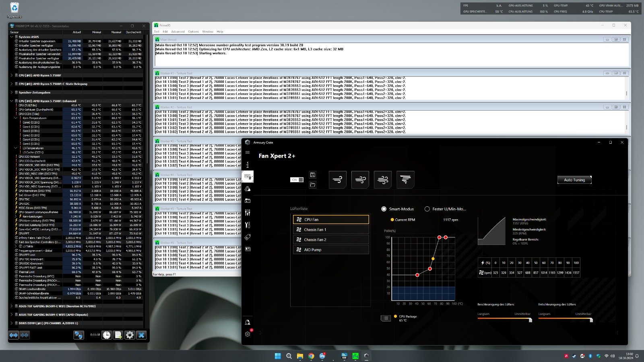Screen dimensions: 644x362
Task: Open the Test menu in Prime95
Action: point(157,31)
